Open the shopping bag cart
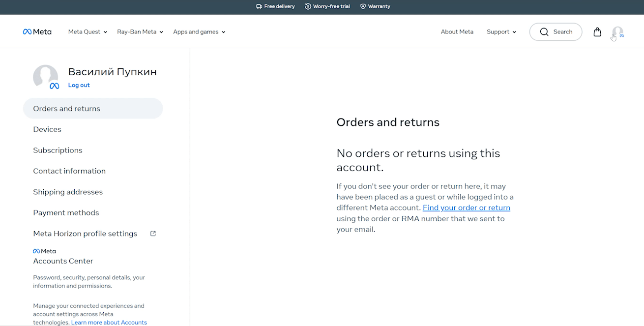This screenshot has height=326, width=644. coord(597,32)
